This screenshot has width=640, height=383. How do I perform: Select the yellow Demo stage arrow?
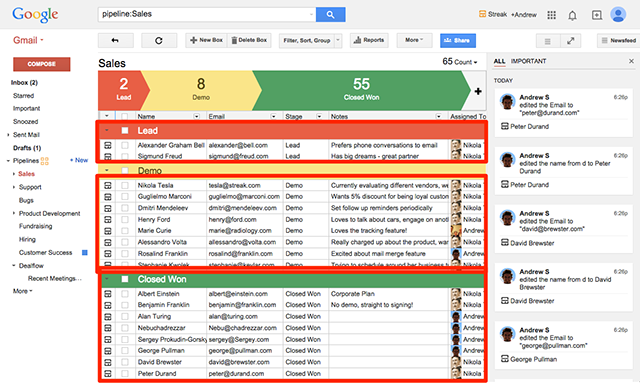[201, 91]
